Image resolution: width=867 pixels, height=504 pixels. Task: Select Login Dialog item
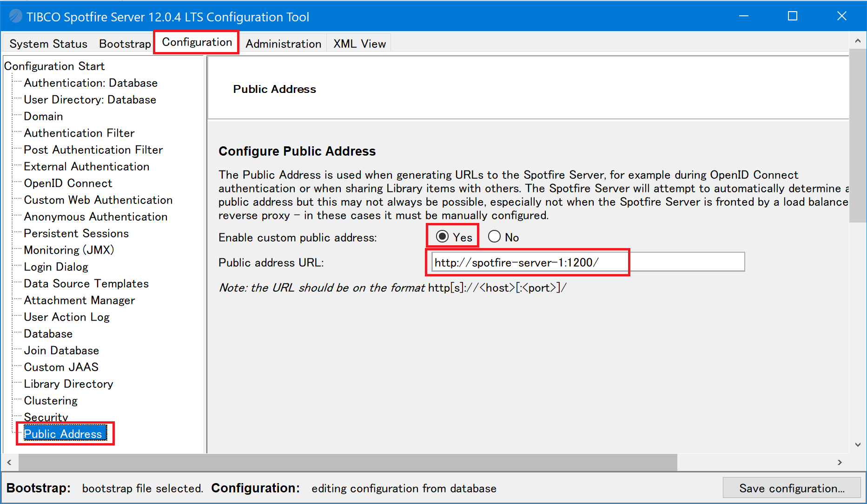tap(56, 267)
